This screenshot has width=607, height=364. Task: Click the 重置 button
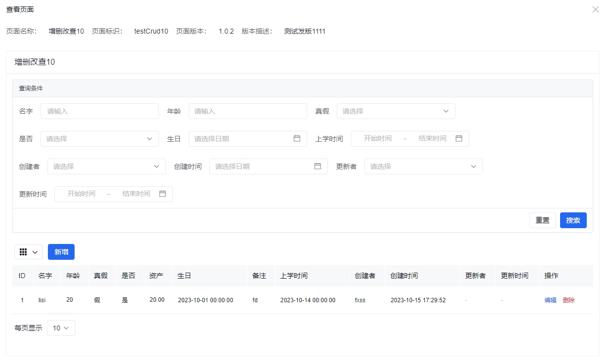coord(542,220)
